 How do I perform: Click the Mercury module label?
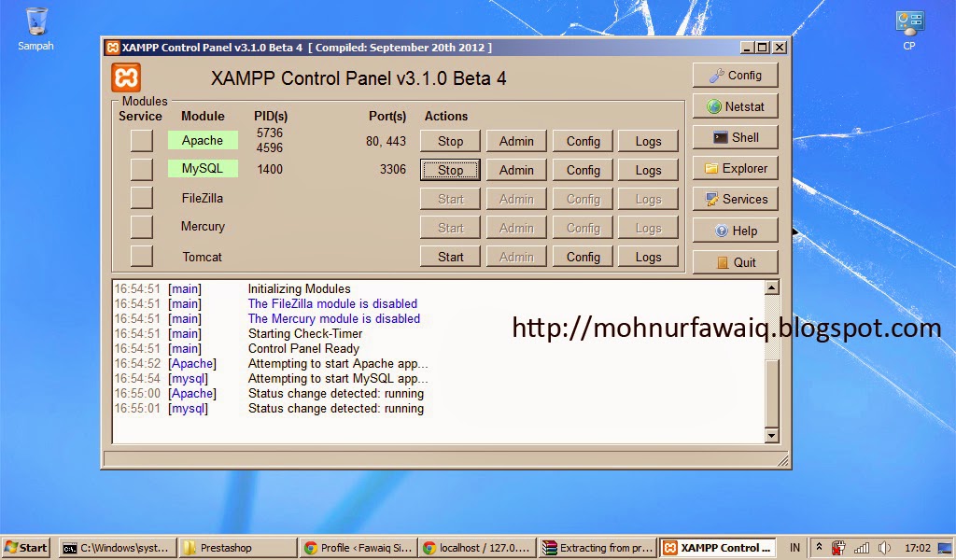[203, 226]
